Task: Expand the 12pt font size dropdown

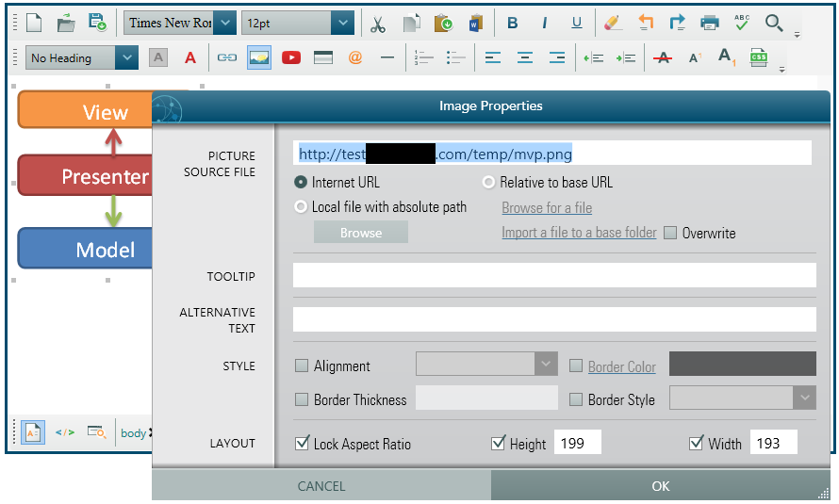Action: click(342, 23)
